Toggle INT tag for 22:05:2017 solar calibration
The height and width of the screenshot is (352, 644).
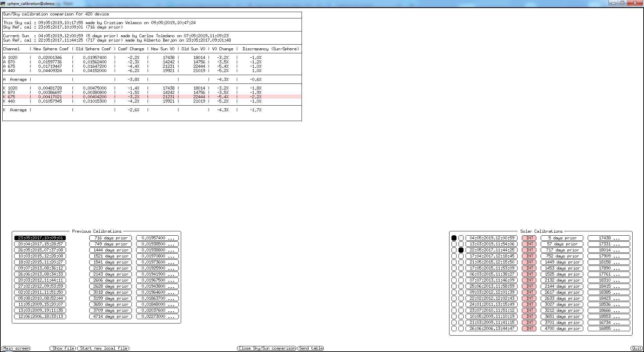click(x=529, y=250)
